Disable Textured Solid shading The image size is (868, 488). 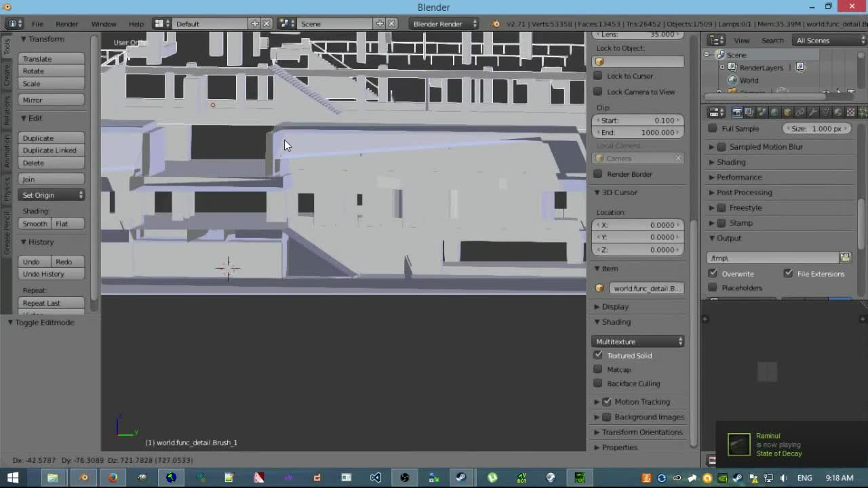[x=598, y=355]
